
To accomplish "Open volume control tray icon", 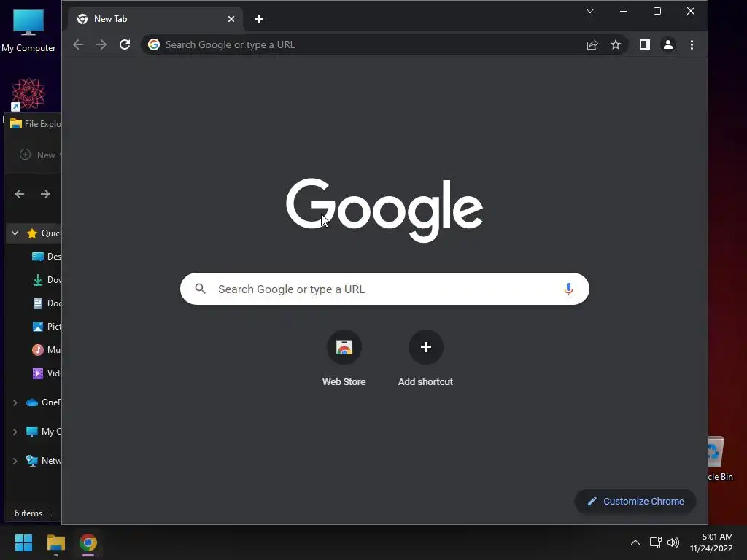I will tap(673, 542).
